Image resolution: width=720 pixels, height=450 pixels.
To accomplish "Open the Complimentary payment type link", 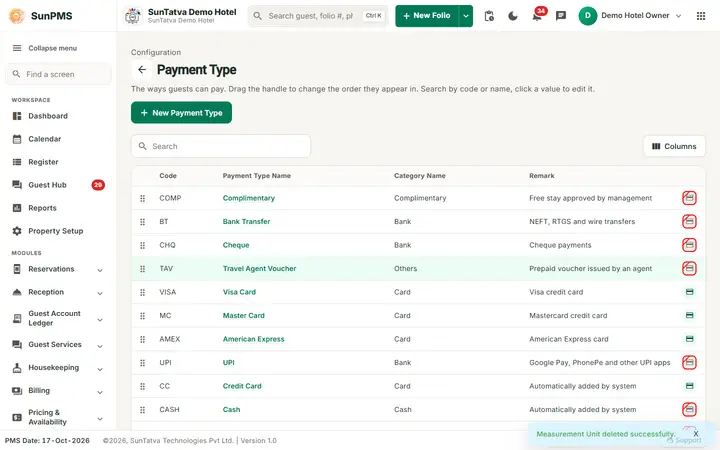I will (248, 198).
